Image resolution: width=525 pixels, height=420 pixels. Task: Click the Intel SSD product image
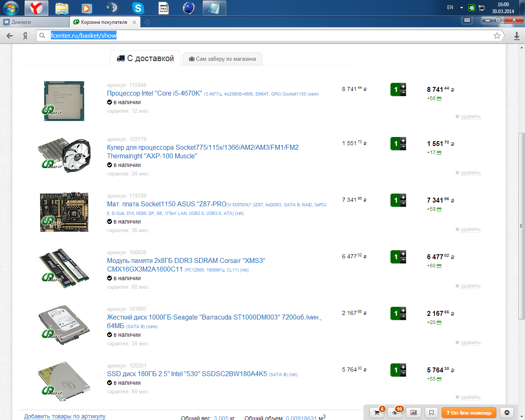point(64,381)
